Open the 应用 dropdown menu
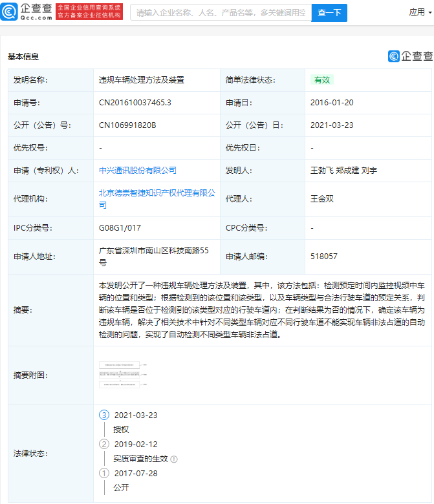 click(x=420, y=12)
